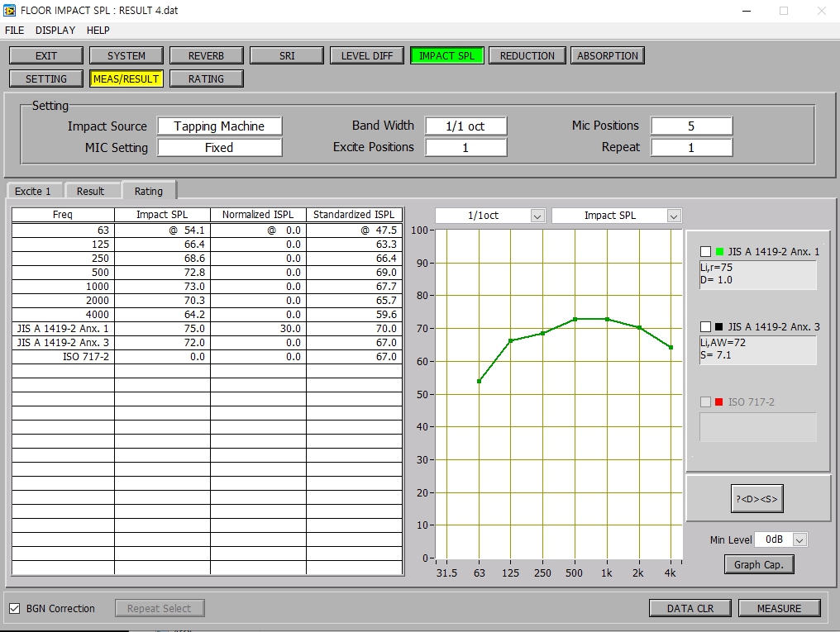Go to the REVERB mode
The image size is (840, 632).
point(206,55)
